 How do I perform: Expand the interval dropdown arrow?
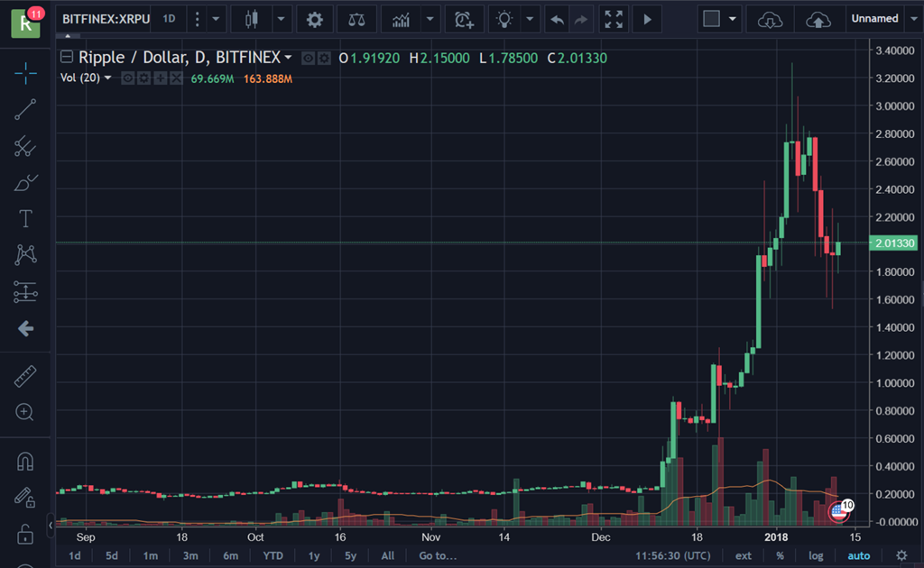[216, 20]
